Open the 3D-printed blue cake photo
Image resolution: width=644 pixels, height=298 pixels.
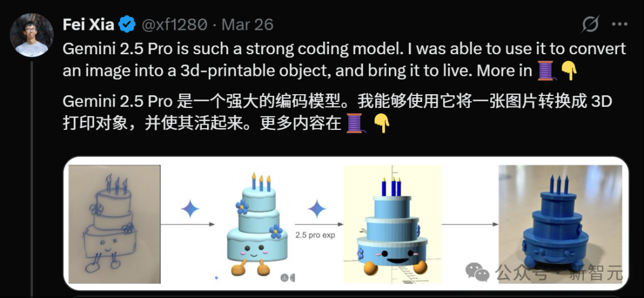560,224
